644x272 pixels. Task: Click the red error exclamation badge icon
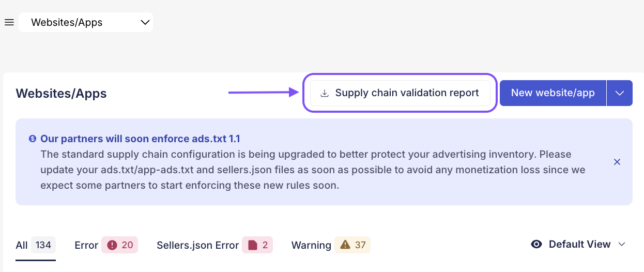(x=112, y=245)
